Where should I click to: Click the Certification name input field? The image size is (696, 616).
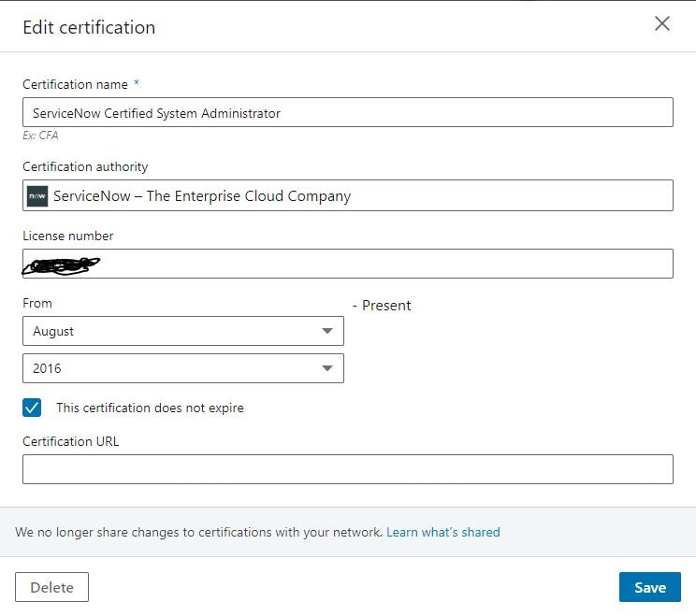[x=348, y=112]
